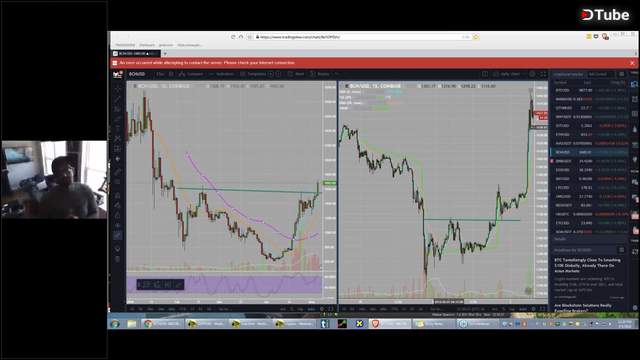Click the Windows Start button
This screenshot has height=360, width=640.
[x=115, y=324]
